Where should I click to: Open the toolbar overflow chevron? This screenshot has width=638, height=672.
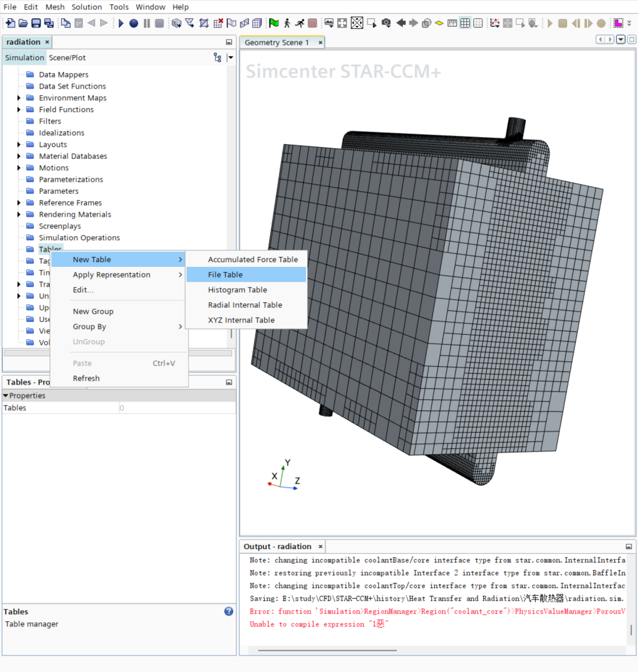pos(629,23)
